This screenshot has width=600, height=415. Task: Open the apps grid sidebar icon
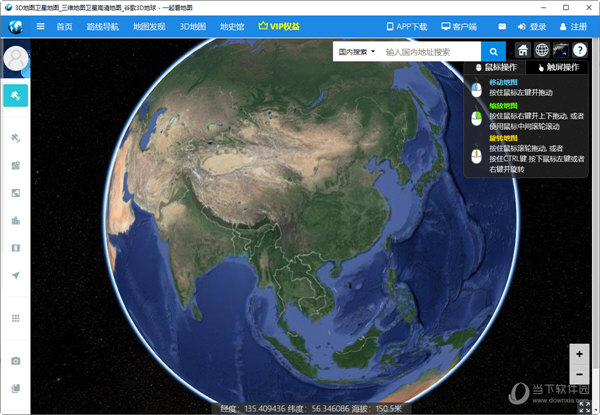(16, 318)
